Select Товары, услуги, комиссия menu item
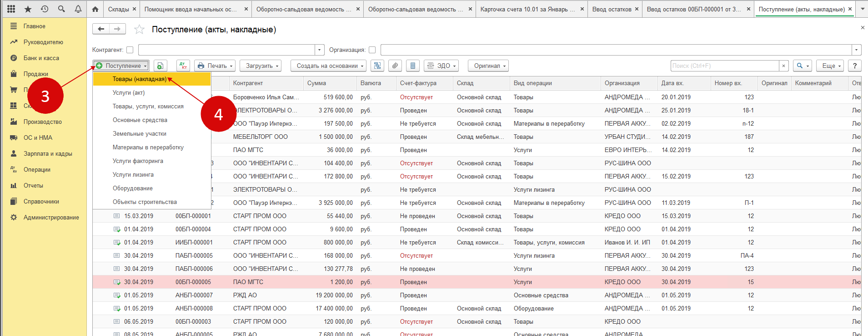The image size is (868, 336). click(x=152, y=107)
